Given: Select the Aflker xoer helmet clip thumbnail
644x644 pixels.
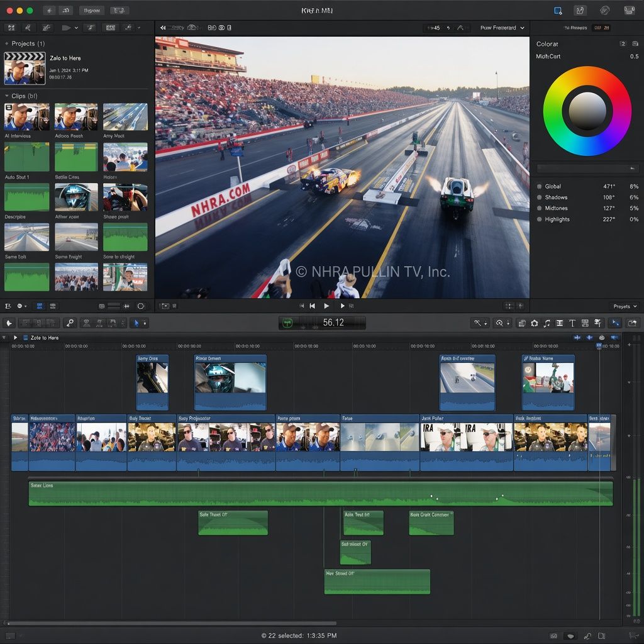Looking at the screenshot, I should [76, 197].
